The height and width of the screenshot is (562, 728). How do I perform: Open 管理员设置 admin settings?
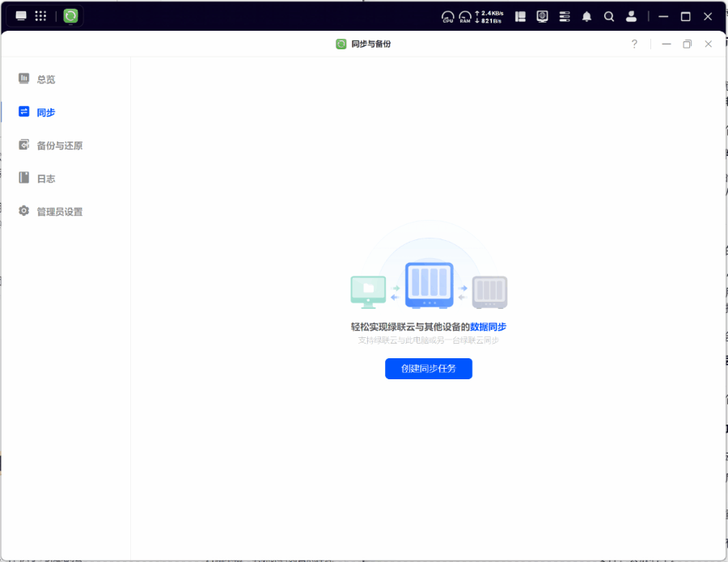pos(58,212)
